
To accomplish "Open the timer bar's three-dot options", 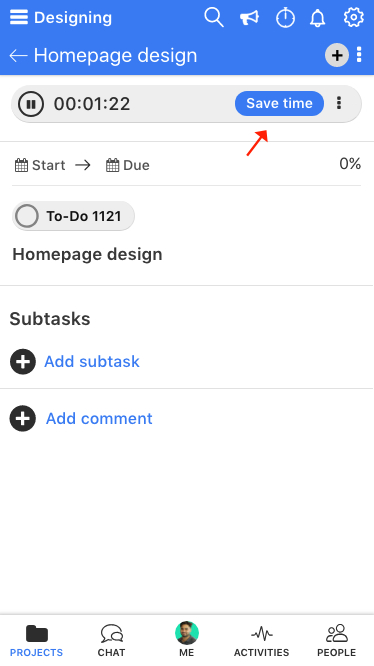I will click(339, 103).
